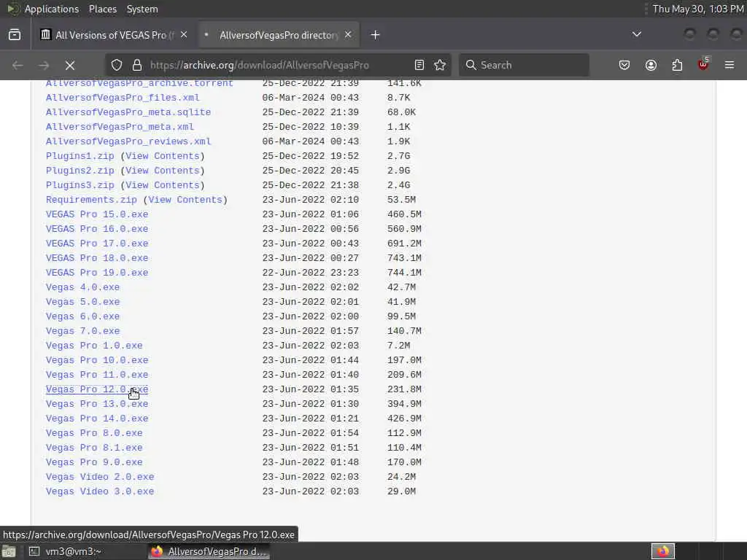The width and height of the screenshot is (747, 560).
Task: Show site security lock information
Action: [x=137, y=65]
